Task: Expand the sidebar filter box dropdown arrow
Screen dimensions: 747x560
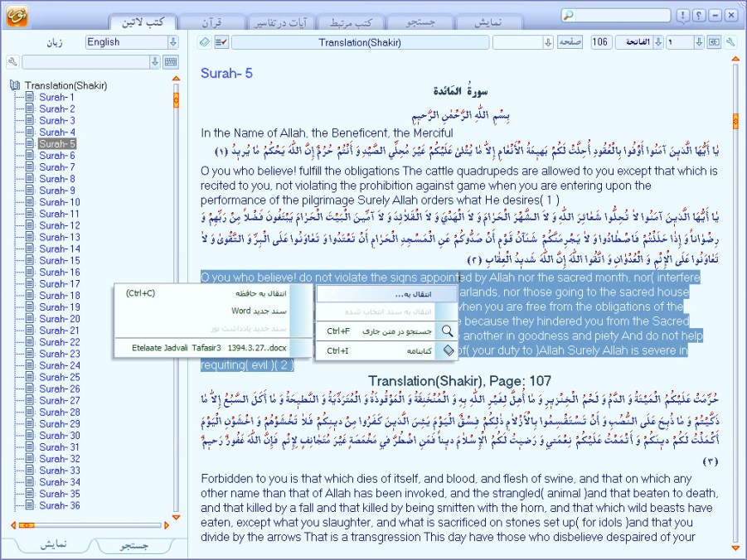Action: click(x=154, y=62)
